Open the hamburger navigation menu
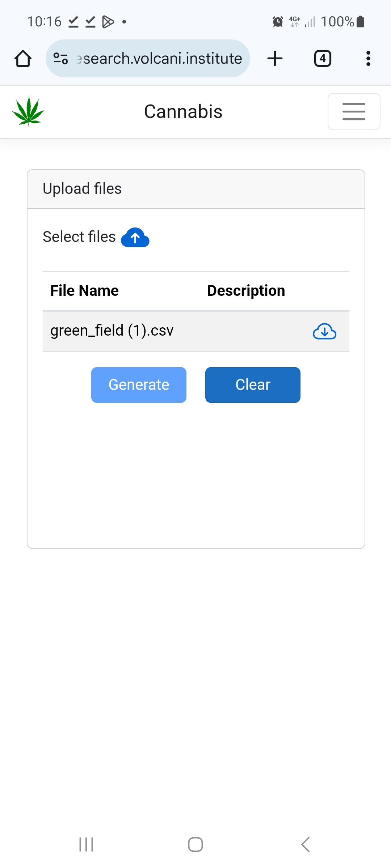 click(x=354, y=111)
